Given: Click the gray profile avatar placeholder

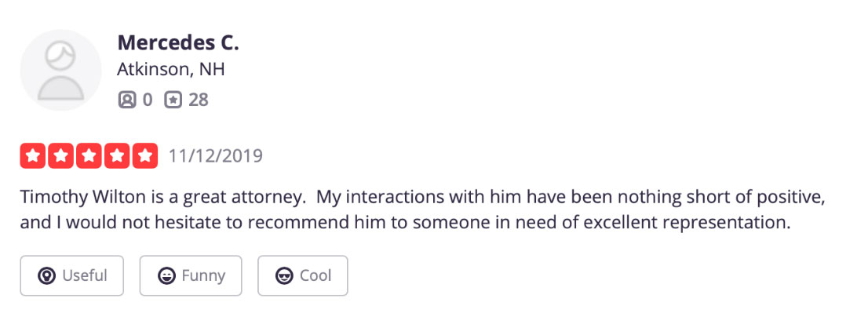Looking at the screenshot, I should pos(61,71).
